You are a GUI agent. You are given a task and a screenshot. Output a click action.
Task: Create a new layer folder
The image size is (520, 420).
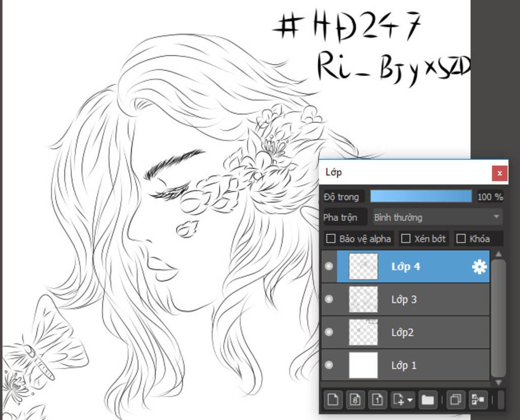[428, 400]
